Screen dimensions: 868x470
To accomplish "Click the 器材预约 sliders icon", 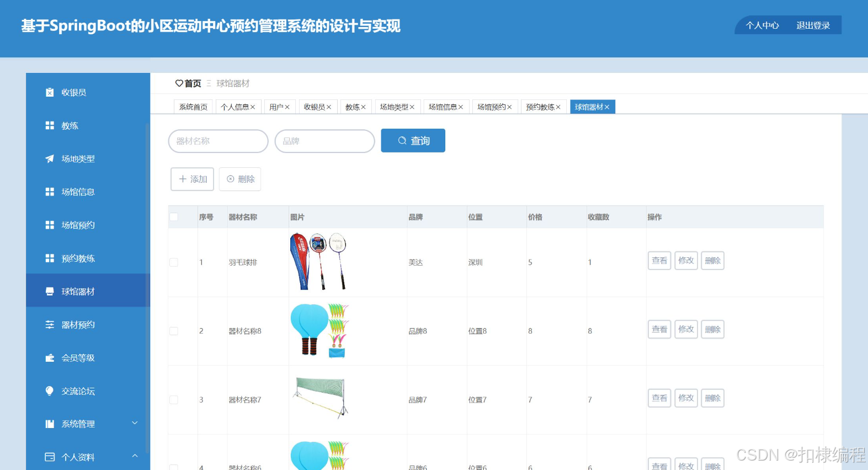I will (50, 324).
